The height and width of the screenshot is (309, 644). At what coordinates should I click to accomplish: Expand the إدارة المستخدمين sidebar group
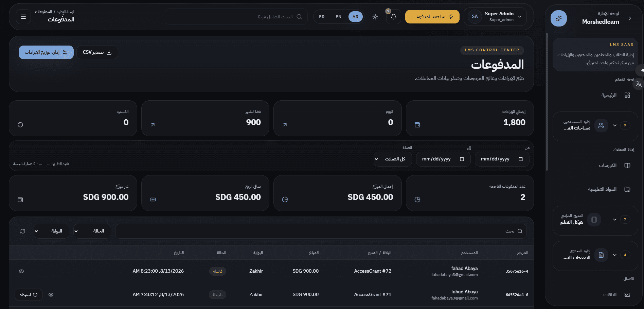(x=615, y=125)
